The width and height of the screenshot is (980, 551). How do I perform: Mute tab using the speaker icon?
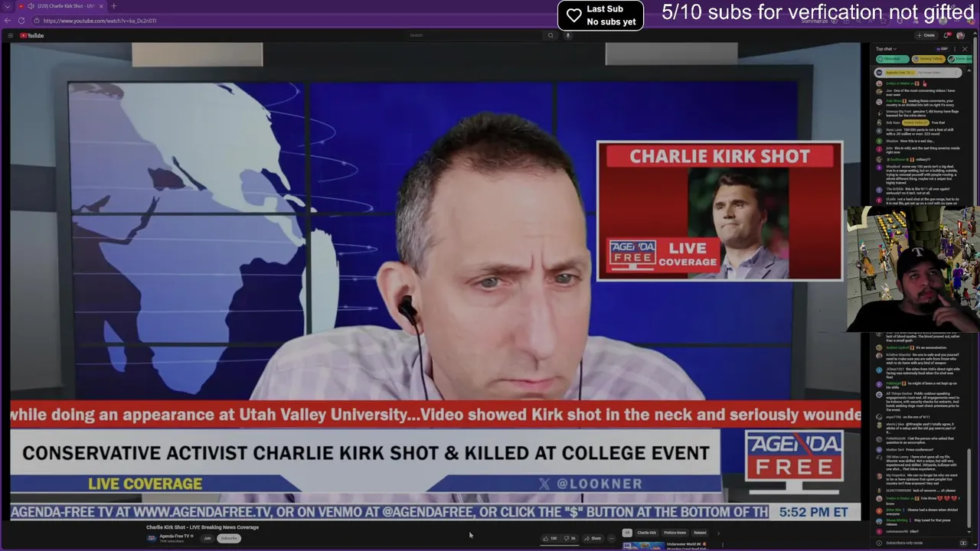(x=31, y=6)
